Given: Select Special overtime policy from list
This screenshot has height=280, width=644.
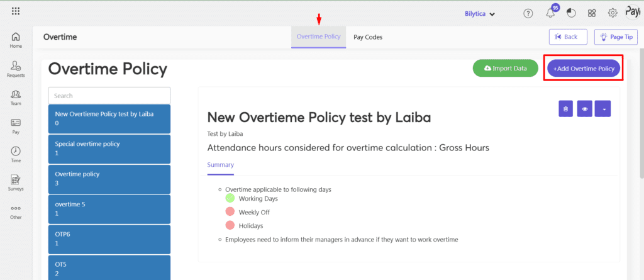Looking at the screenshot, I should pyautogui.click(x=109, y=148).
